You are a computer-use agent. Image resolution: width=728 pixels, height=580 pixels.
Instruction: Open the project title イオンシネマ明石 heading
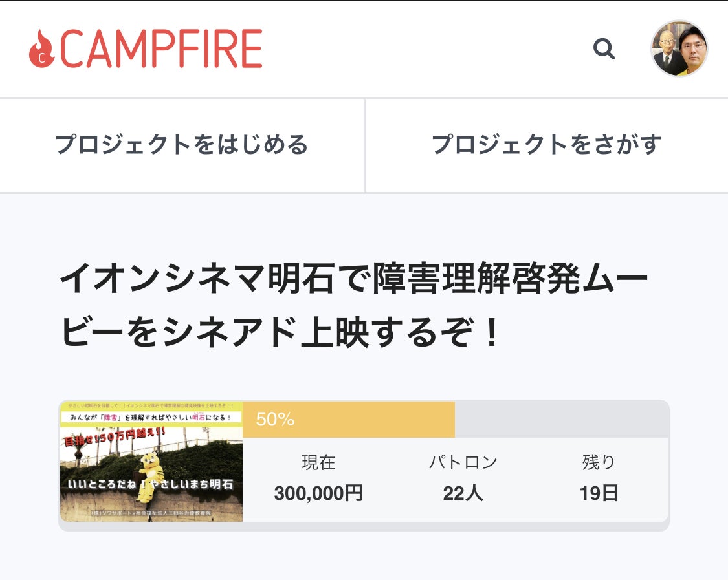tap(353, 305)
